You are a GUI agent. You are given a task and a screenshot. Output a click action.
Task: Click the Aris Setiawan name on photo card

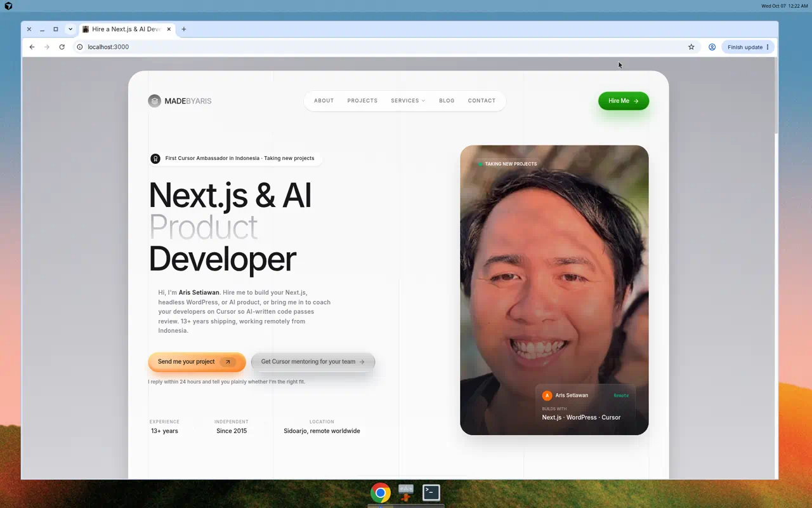(572, 396)
